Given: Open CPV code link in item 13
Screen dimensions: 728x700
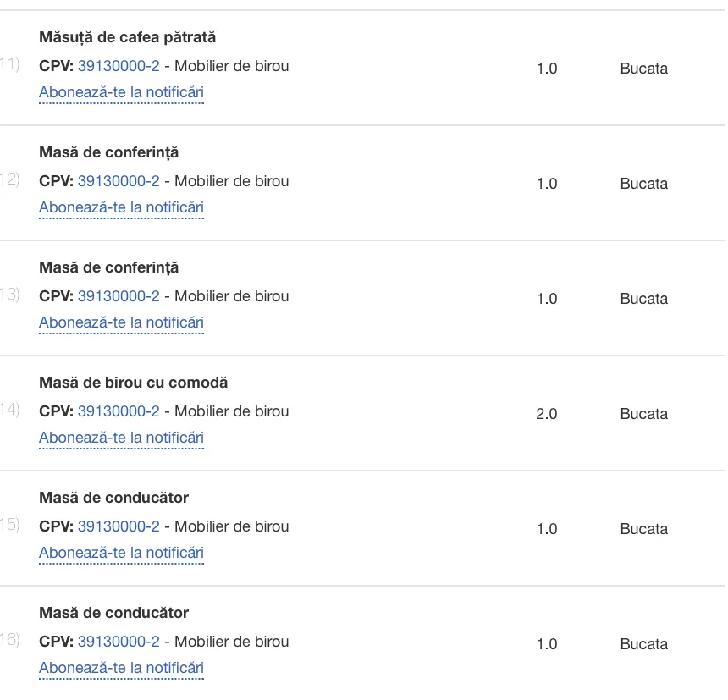Looking at the screenshot, I should coord(119,296).
